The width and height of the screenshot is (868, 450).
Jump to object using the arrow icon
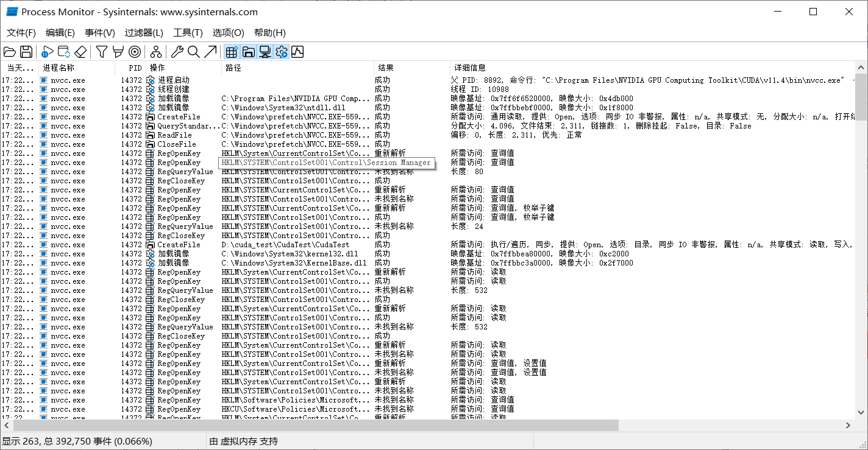coord(210,52)
